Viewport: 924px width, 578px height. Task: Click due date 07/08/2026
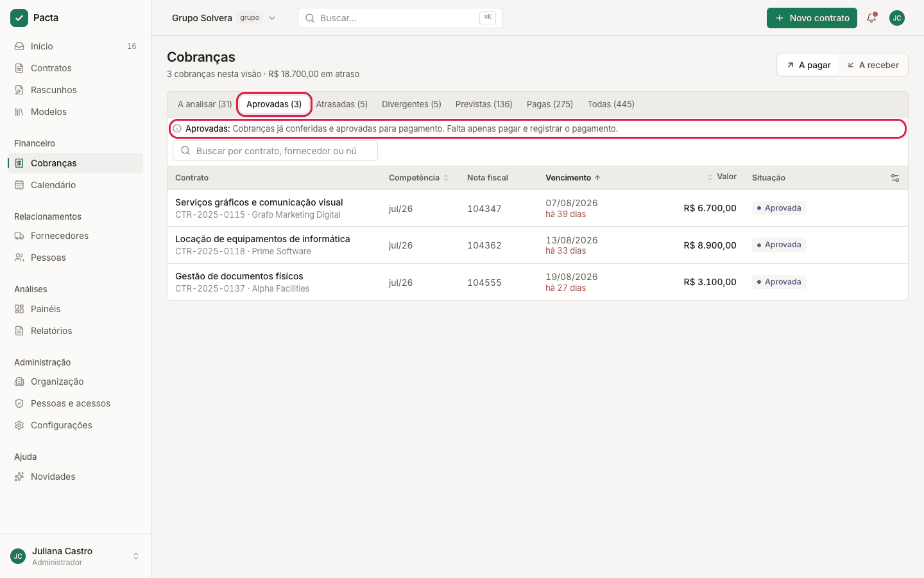(572, 203)
